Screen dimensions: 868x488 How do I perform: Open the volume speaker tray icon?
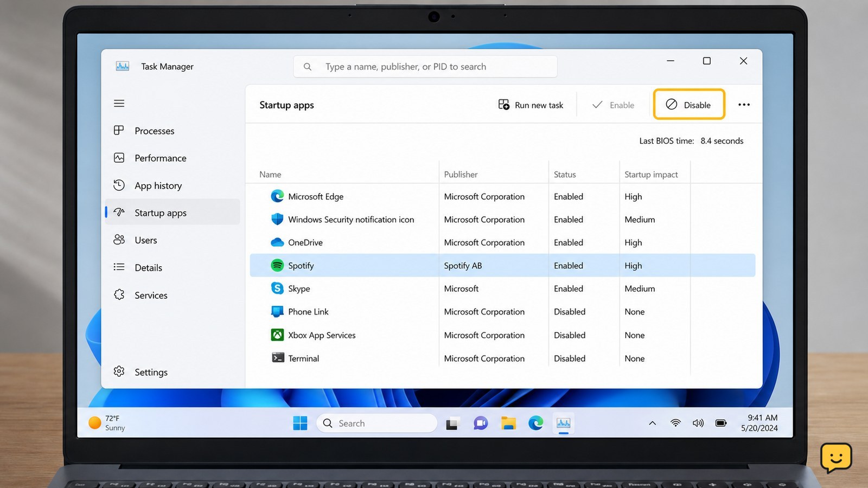(698, 423)
